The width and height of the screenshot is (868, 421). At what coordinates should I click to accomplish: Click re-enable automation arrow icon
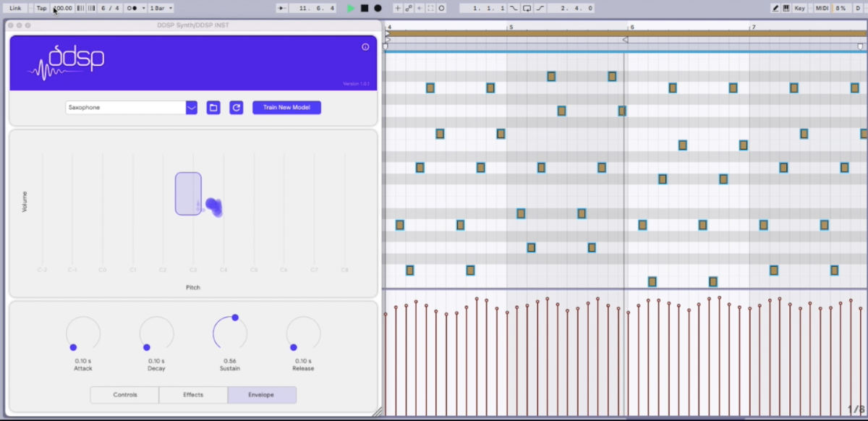tap(420, 8)
